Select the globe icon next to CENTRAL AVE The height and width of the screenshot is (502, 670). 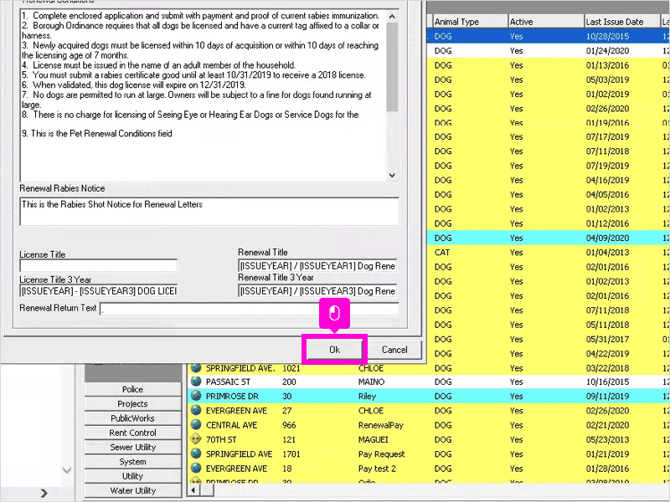click(196, 425)
